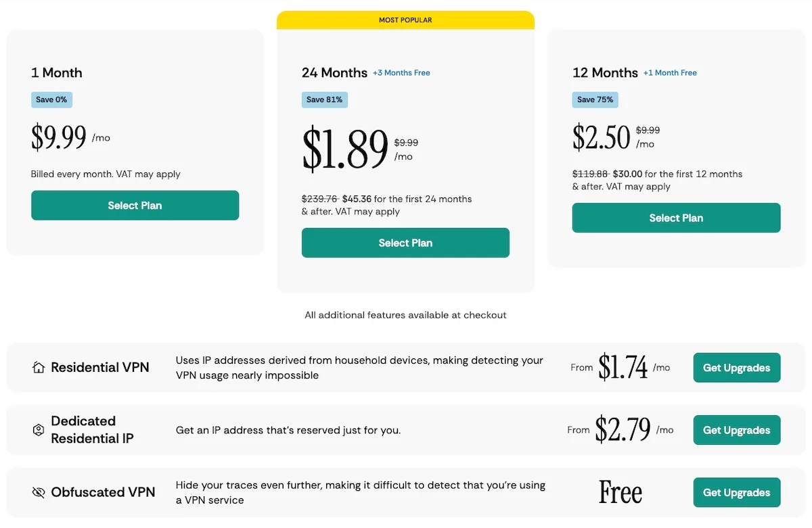Select the 1 Month plan

pyautogui.click(x=135, y=206)
